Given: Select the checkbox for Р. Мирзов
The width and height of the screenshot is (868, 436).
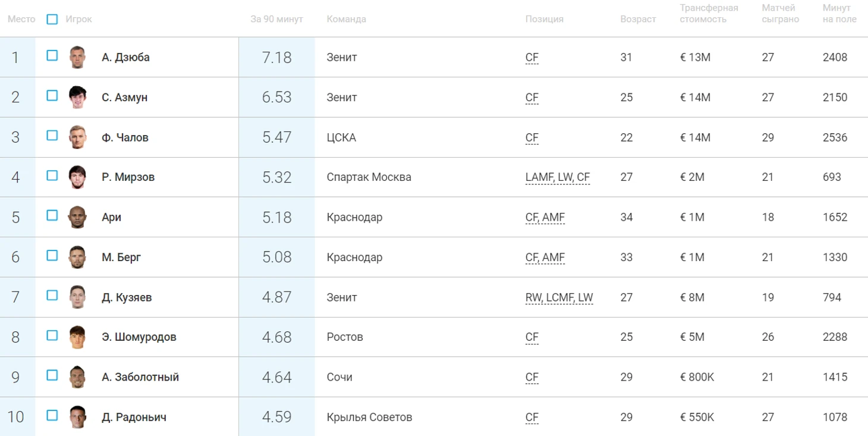Looking at the screenshot, I should point(52,175).
